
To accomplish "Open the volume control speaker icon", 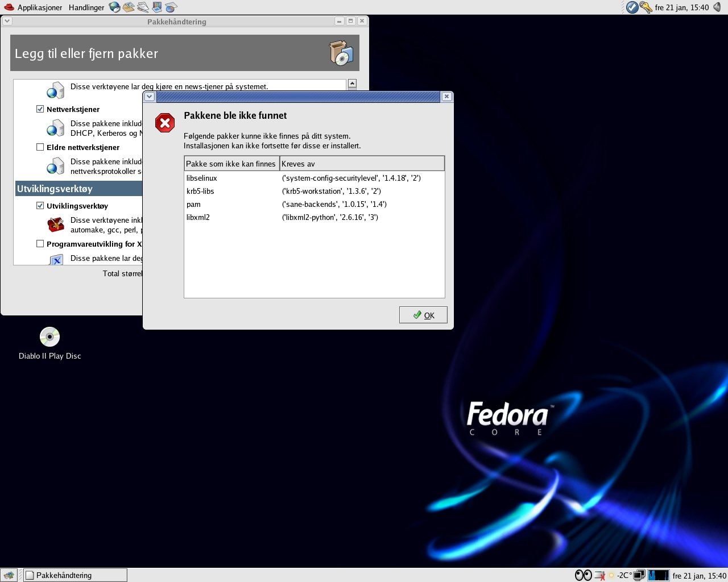I will 717,7.
